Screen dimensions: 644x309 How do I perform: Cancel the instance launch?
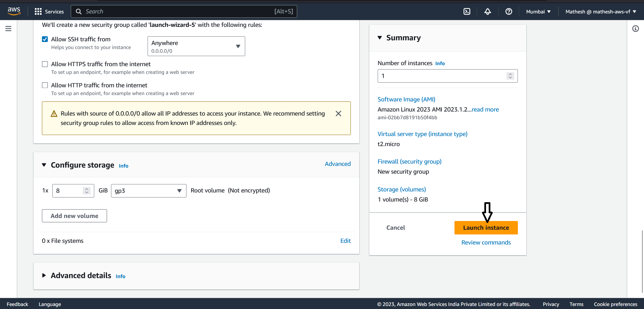click(x=396, y=228)
